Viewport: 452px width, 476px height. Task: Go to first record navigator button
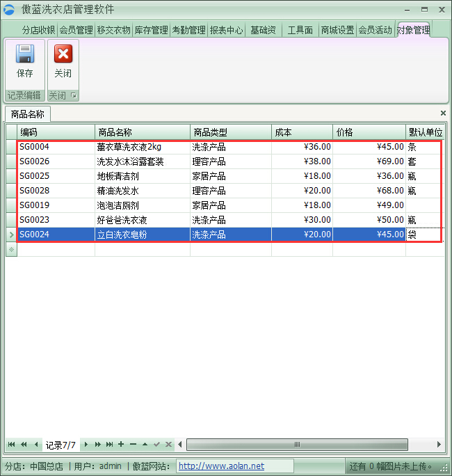click(12, 445)
